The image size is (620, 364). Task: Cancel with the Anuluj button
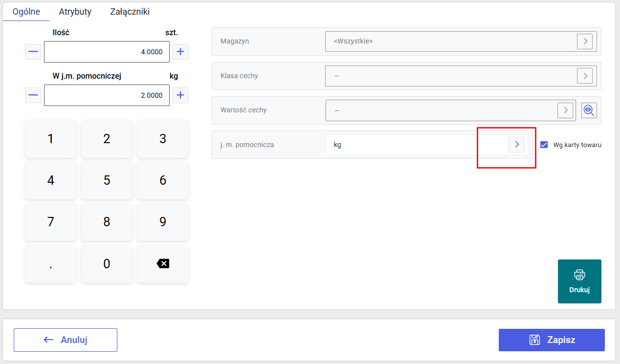click(x=66, y=340)
